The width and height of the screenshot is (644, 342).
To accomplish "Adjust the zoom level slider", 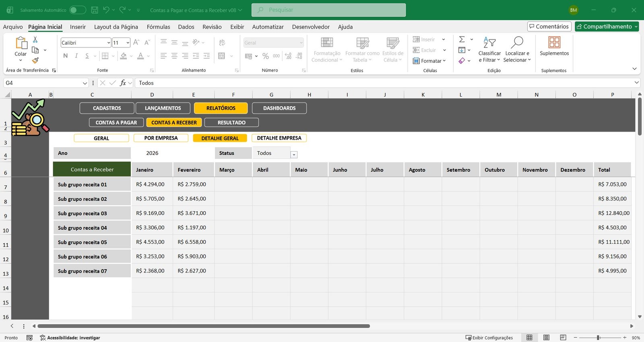I will tap(599, 338).
